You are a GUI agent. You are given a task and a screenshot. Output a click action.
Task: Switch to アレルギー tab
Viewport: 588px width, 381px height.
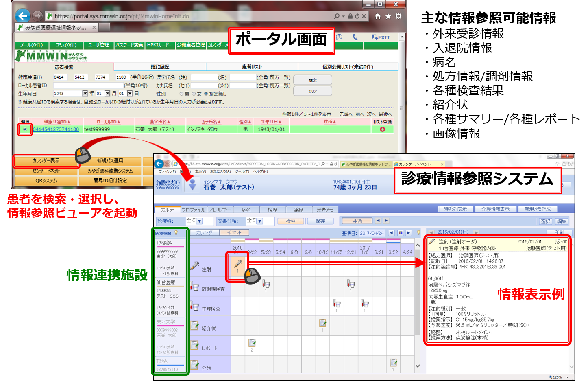[x=220, y=210]
